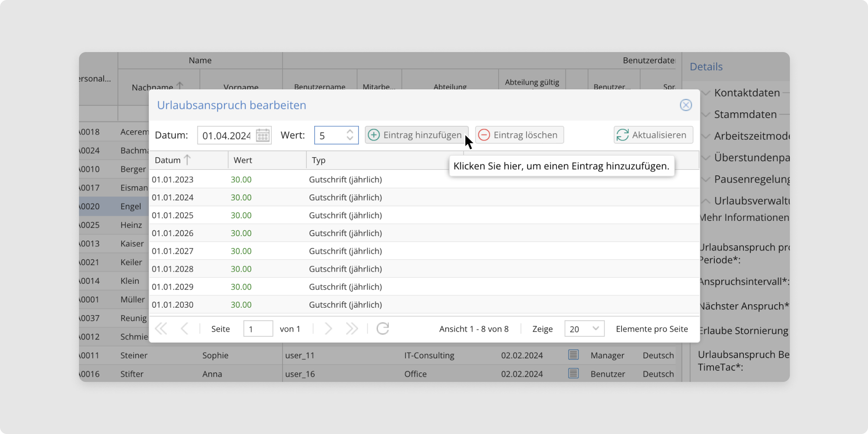
Task: Click the Datum input field
Action: (226, 135)
